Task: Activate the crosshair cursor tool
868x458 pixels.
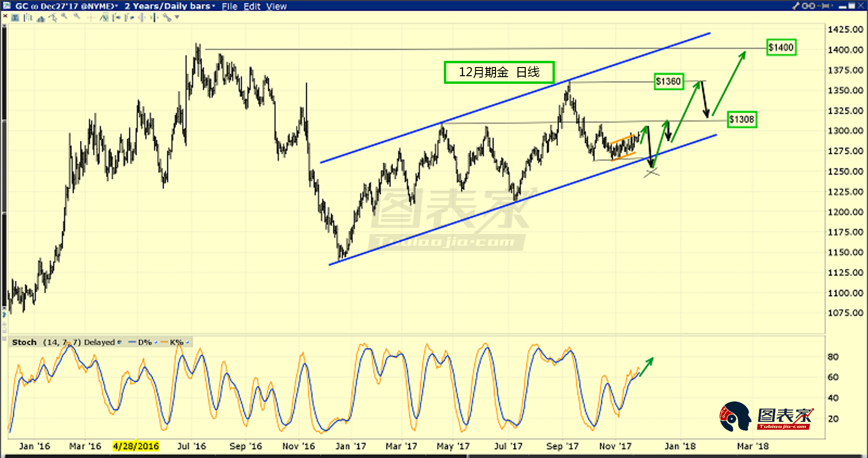Action: point(91,18)
